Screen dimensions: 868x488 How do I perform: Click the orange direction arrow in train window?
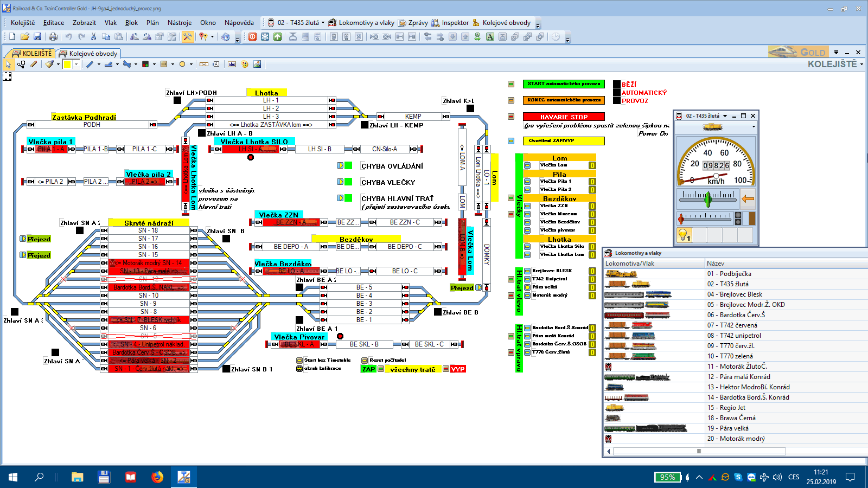748,199
